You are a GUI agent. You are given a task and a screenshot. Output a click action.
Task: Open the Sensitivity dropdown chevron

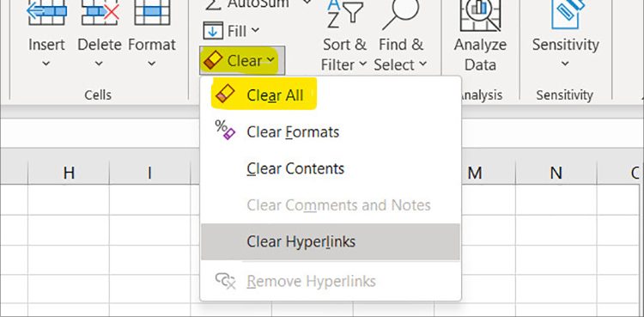(566, 64)
